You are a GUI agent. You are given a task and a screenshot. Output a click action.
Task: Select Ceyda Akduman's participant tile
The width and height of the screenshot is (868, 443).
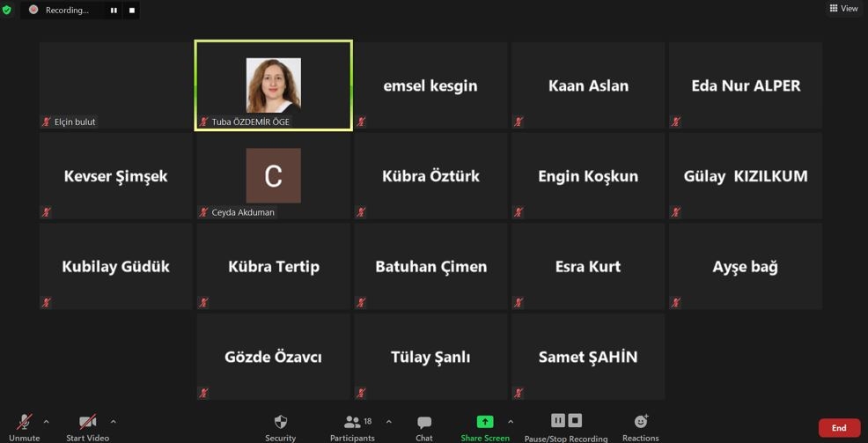coord(274,176)
